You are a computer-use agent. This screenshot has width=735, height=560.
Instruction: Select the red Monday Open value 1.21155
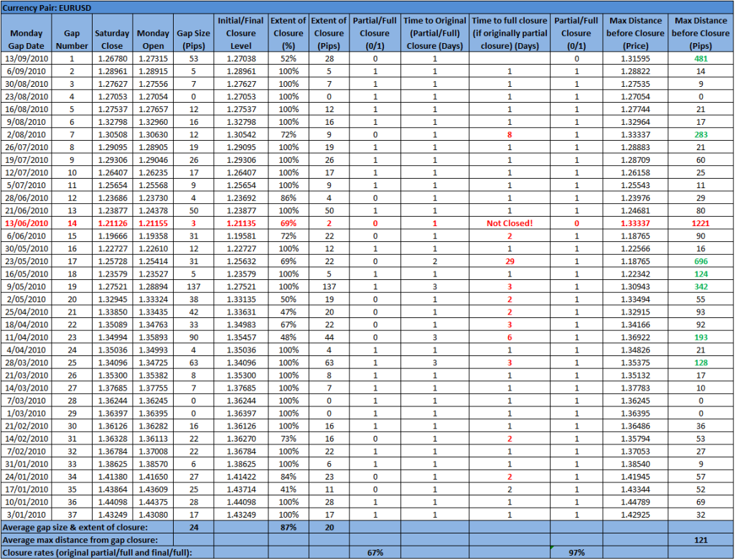[x=153, y=223]
